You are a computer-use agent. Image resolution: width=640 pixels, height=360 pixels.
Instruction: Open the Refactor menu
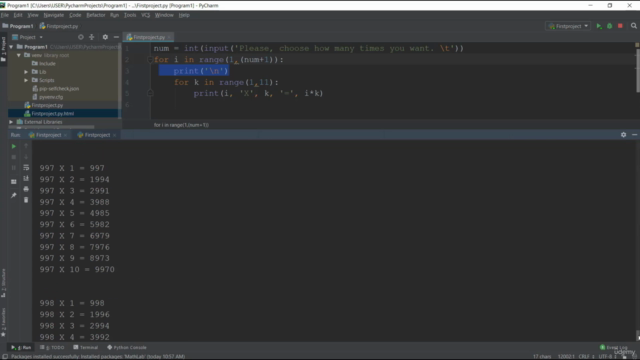[96, 15]
